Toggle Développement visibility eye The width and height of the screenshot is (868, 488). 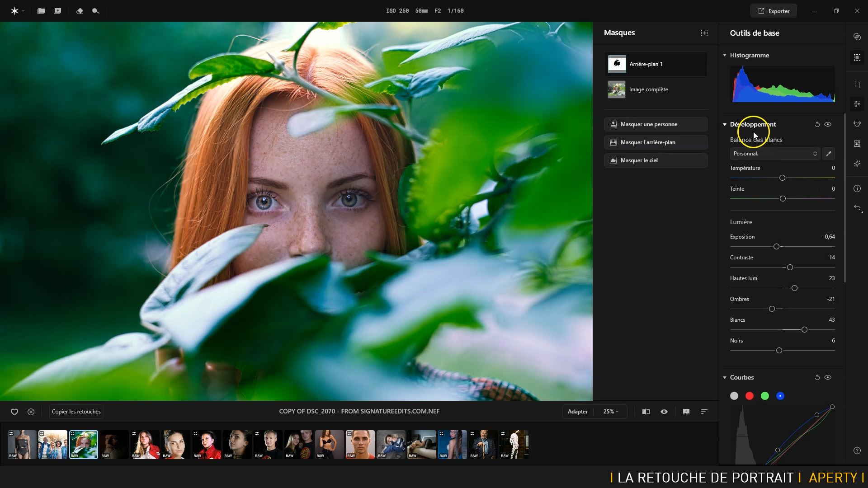point(828,124)
